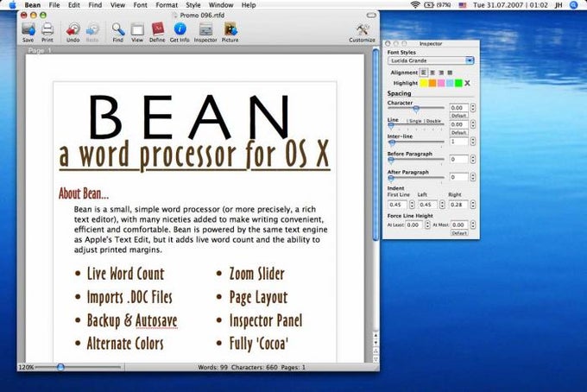The image size is (587, 392).
Task: Click the Before Paragraph slider knob
Action: (391, 161)
